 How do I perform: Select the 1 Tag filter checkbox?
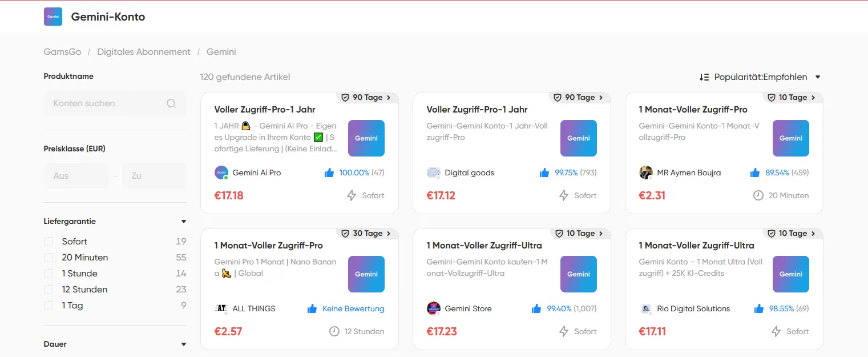point(48,305)
